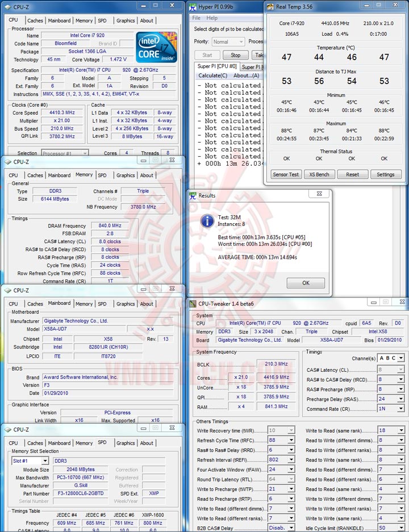
Task: Open B2B CAS# Delay dropdown
Action: (x=291, y=528)
